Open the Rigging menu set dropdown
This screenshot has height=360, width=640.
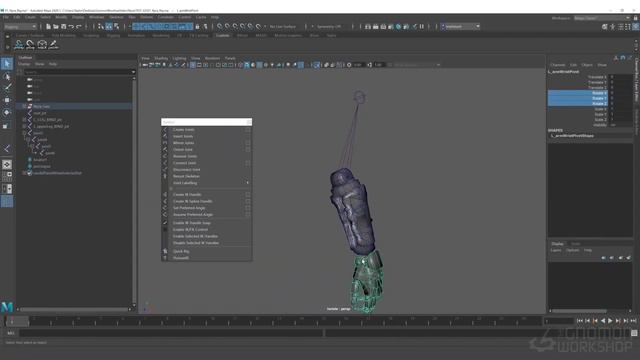click(20, 27)
